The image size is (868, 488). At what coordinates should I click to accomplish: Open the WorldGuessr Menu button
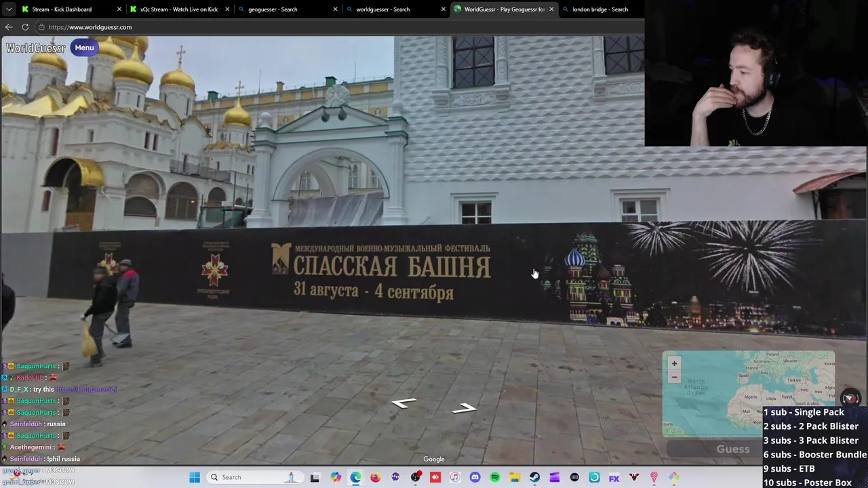[x=84, y=47]
